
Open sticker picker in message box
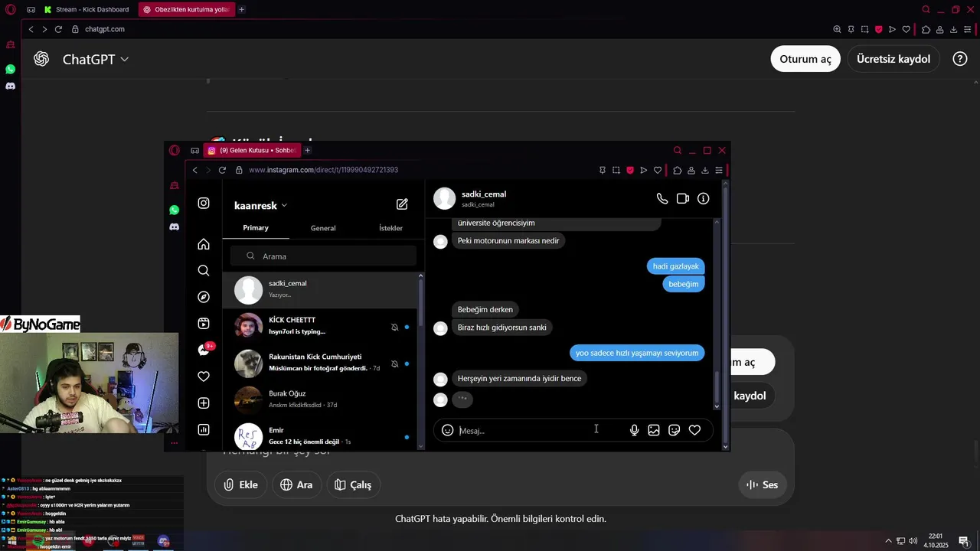click(675, 430)
